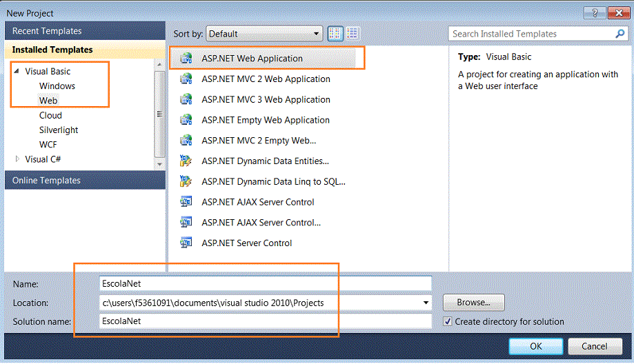Click the ASP.NET MVC 3 Web Application icon

point(186,99)
